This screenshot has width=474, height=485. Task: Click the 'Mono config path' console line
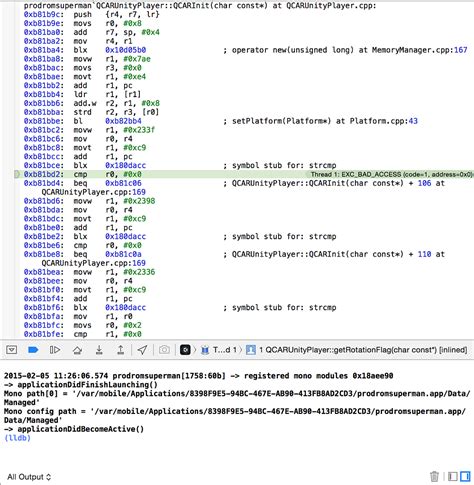(x=235, y=416)
